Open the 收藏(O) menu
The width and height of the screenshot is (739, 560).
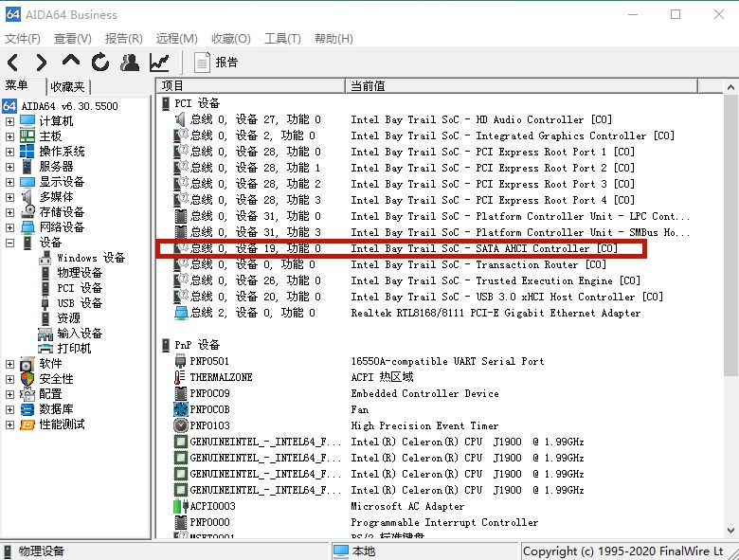click(231, 39)
